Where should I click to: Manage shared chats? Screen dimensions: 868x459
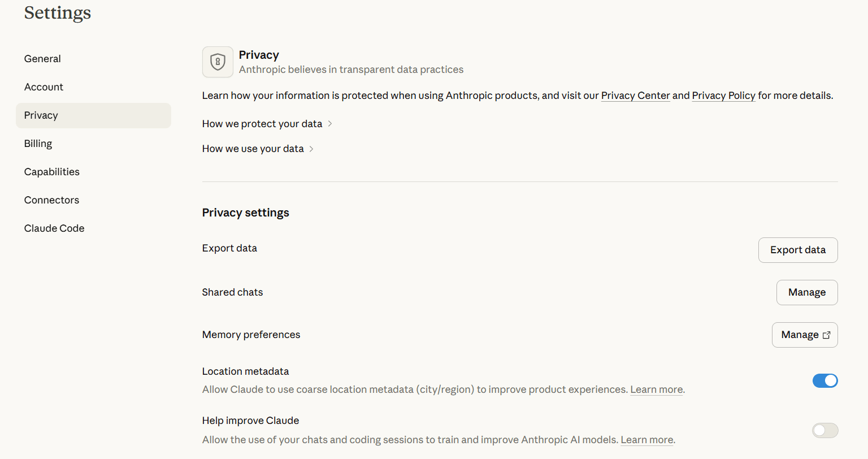click(x=806, y=292)
